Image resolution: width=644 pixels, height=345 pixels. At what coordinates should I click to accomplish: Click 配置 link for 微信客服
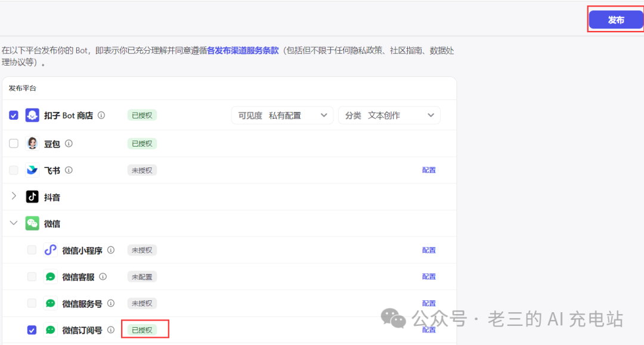point(429,276)
